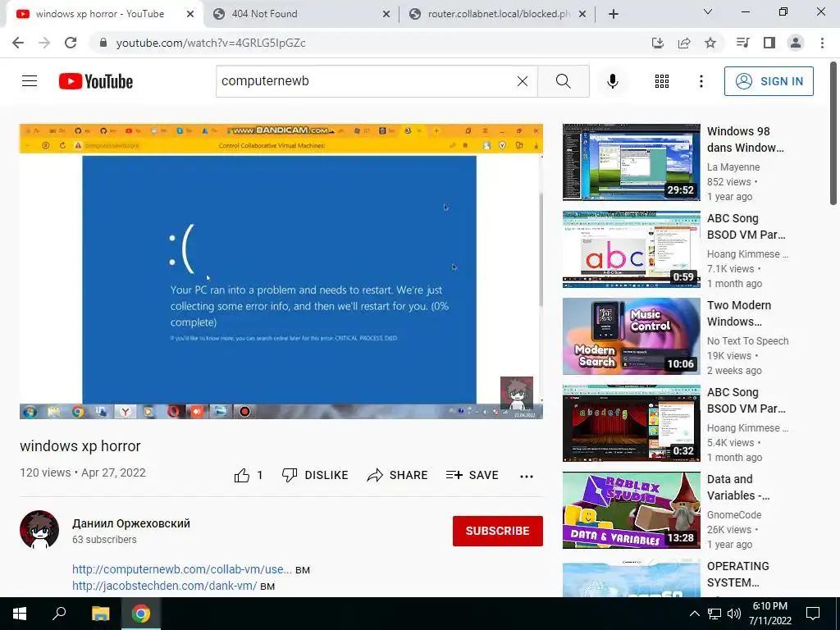The image size is (840, 630).
Task: Open Windows 98 dans Windows thumbnail
Action: point(631,162)
